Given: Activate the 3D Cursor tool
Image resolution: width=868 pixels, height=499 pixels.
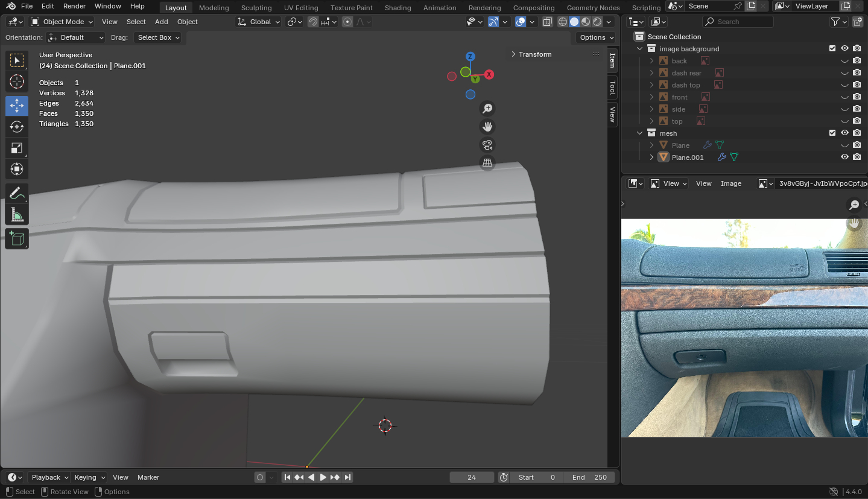Looking at the screenshot, I should 17,81.
